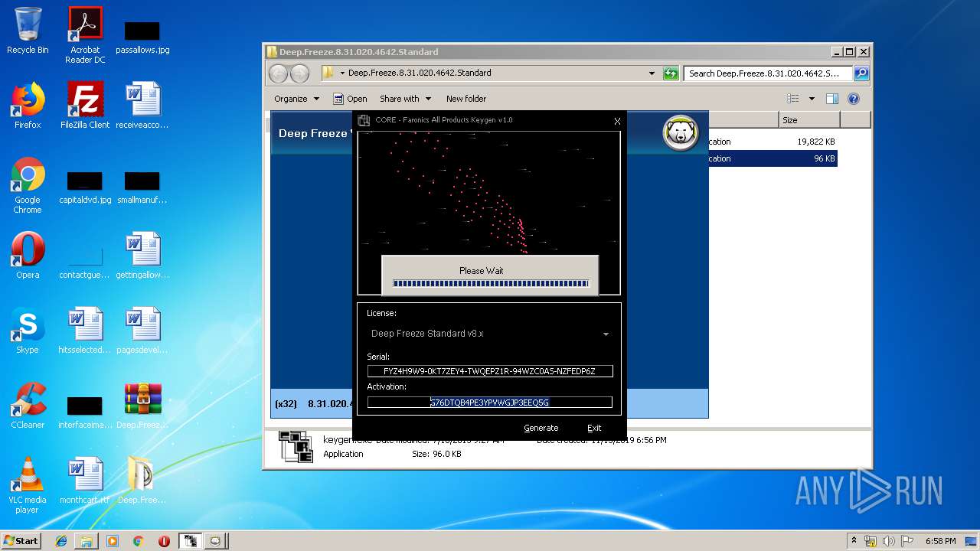Open Windows Media Player taskbar icon
Image resolution: width=980 pixels, height=551 pixels.
coord(113,541)
